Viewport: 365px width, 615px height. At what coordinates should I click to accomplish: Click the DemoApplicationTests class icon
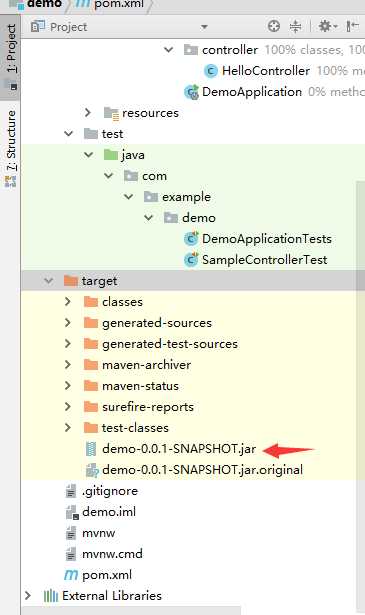[x=191, y=238]
